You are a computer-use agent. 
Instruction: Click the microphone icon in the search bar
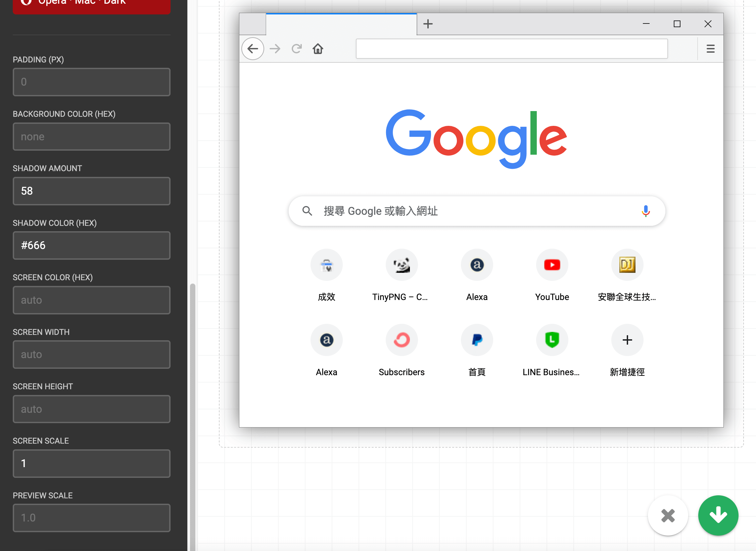646,211
